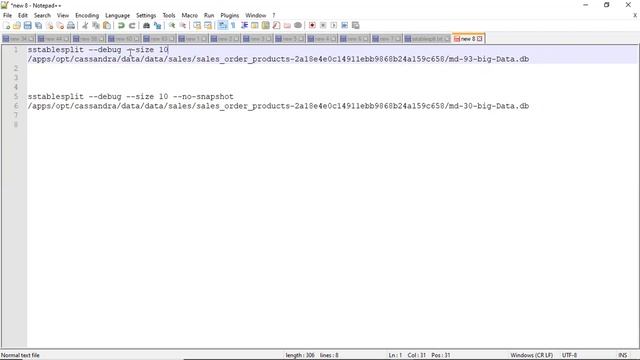Play back the recorded macro icon
640x360 pixels.
point(333,25)
